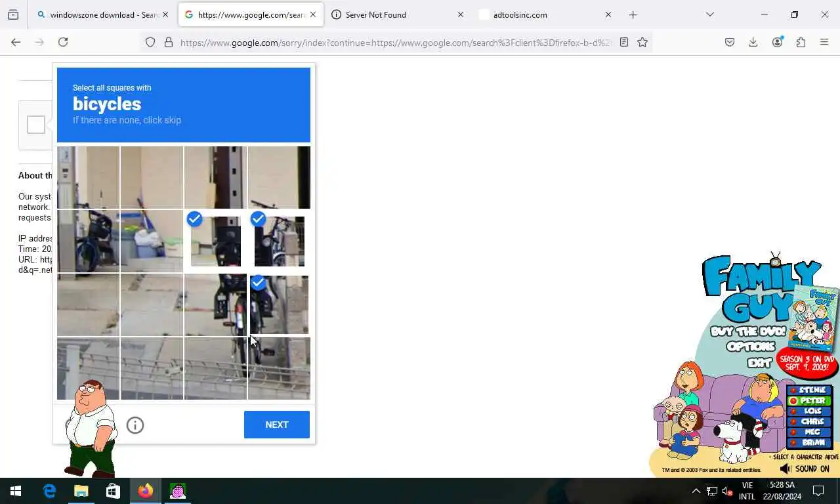Viewport: 840px width, 504px height.
Task: Bookmark this page with the star
Action: [x=642, y=42]
